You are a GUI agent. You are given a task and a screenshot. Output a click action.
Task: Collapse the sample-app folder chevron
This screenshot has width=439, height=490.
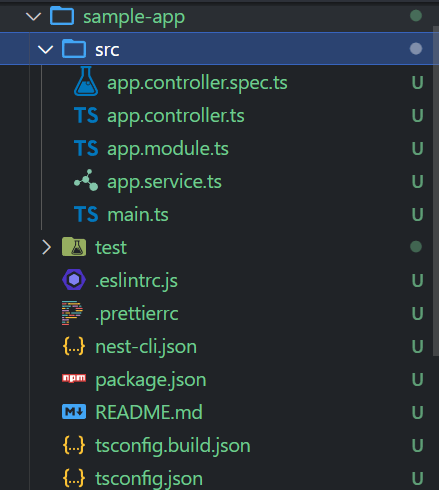pos(33,16)
